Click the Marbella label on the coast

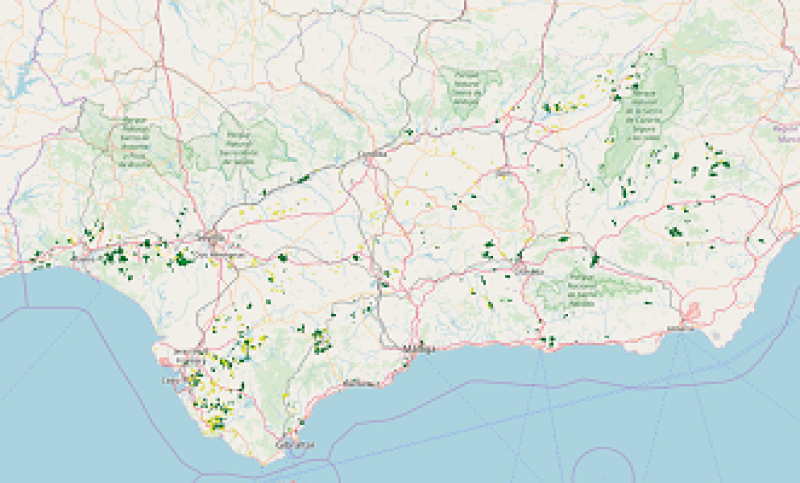[358, 383]
